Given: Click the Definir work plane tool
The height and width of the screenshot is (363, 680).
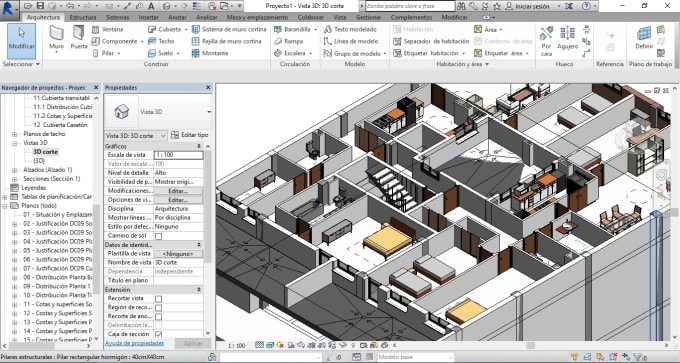Looking at the screenshot, I should 644,38.
